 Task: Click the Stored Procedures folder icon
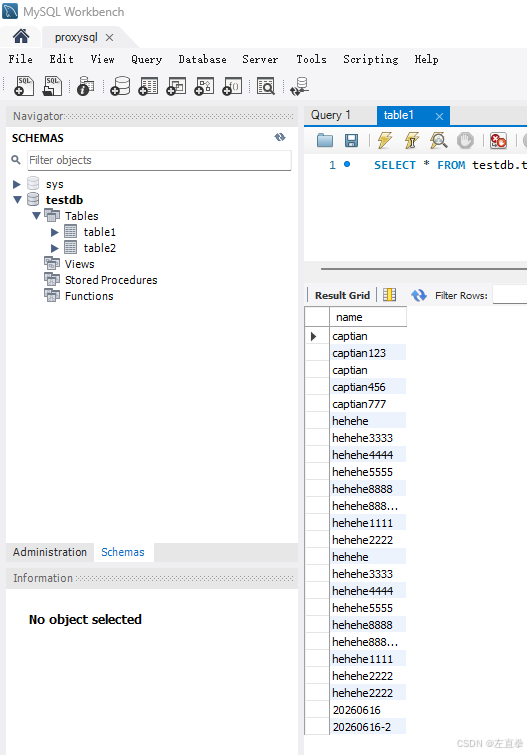pyautogui.click(x=52, y=279)
